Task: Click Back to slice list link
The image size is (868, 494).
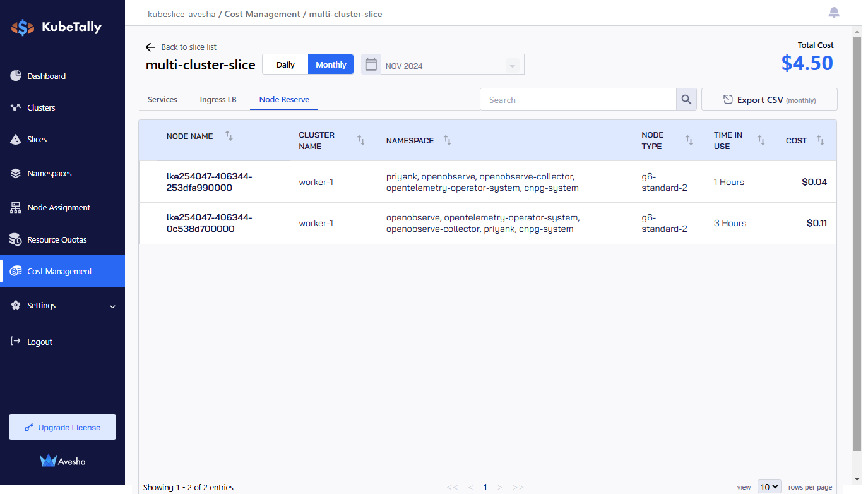Action: coord(189,47)
